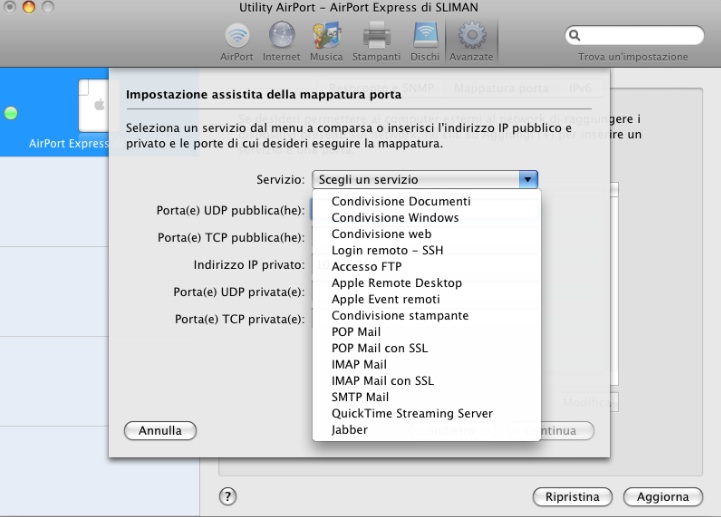This screenshot has height=517, width=721.
Task: Click the magnifier icon in search field
Action: (575, 35)
